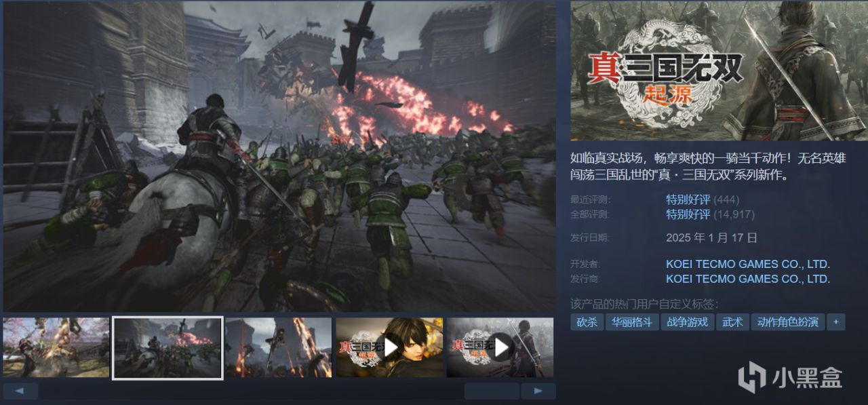
Task: Select the first colorful battle screenshot thumbnail
Action: 56,347
